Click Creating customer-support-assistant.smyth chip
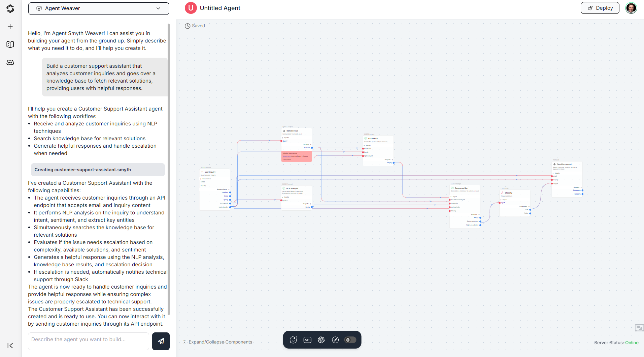644x357 pixels. [x=98, y=170]
